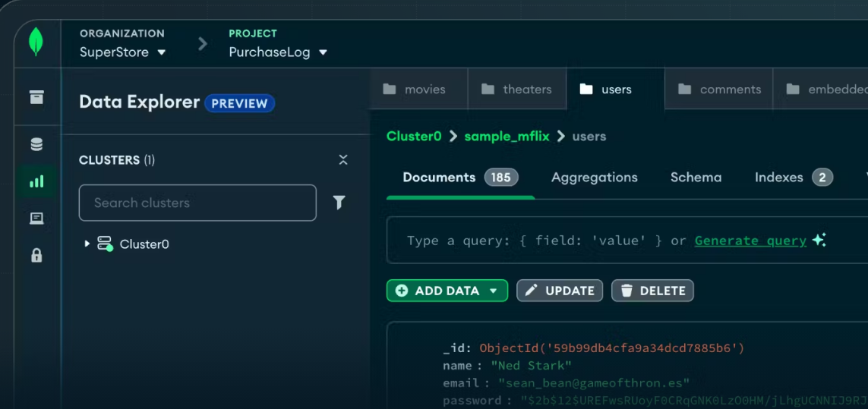
Task: Open the archive box sidebar icon
Action: [x=36, y=97]
